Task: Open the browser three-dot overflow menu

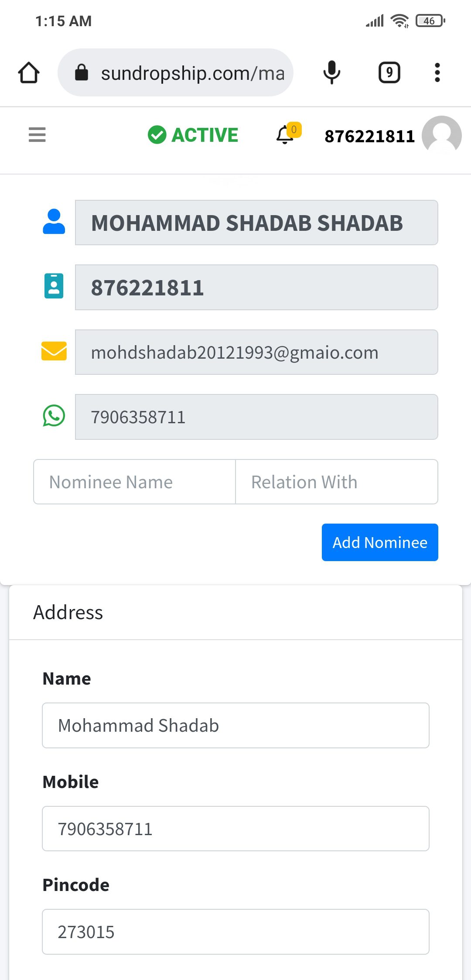Action: tap(437, 72)
